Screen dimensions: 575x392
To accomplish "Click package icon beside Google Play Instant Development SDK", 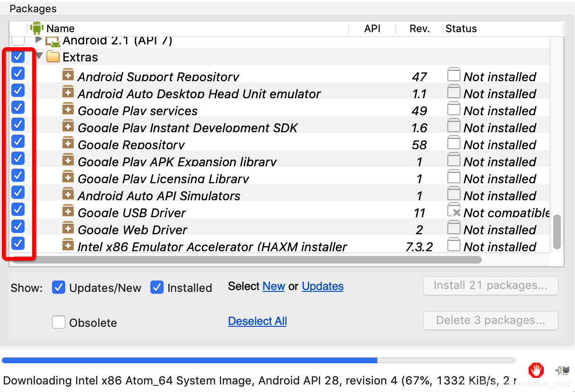I will point(69,126).
